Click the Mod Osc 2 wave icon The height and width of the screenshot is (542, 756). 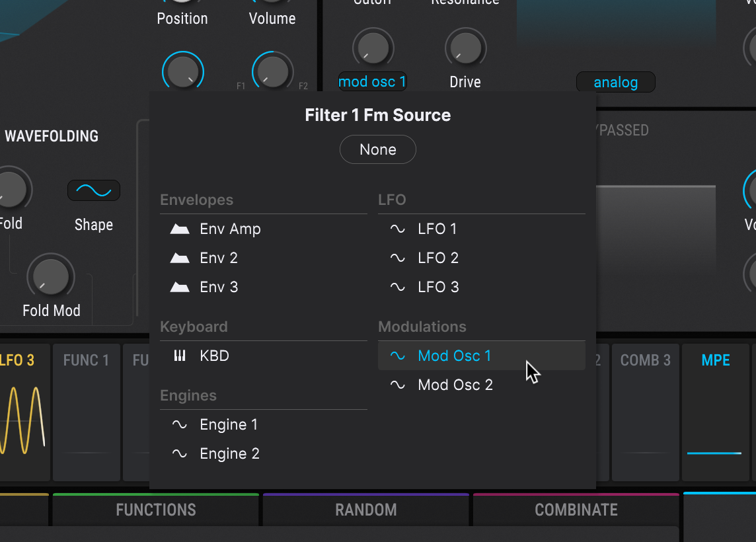click(397, 385)
